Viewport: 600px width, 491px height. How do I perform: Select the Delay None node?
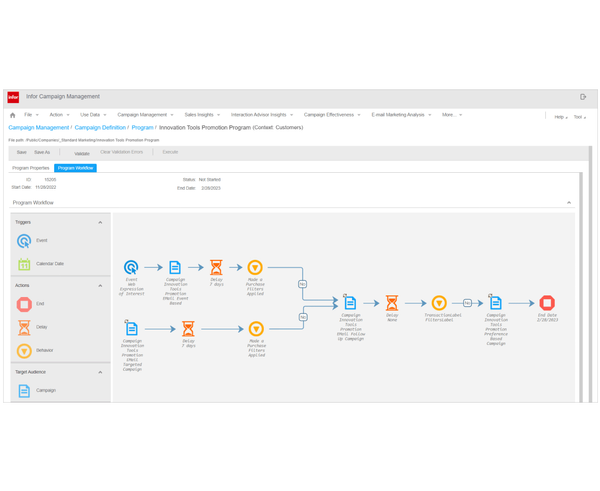[x=391, y=303]
